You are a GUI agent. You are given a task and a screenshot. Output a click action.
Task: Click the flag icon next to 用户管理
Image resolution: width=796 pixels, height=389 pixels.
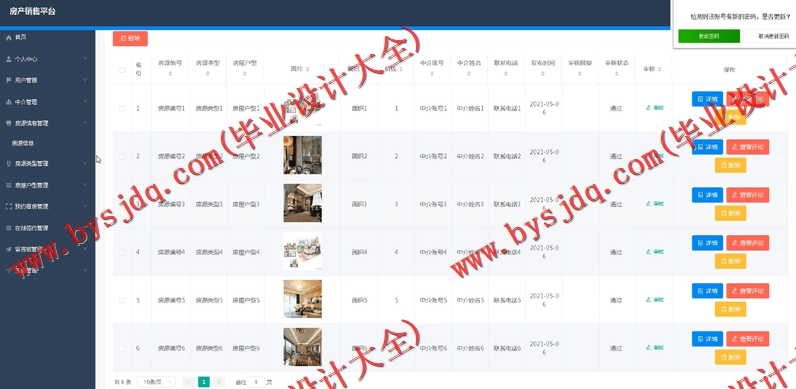8,80
